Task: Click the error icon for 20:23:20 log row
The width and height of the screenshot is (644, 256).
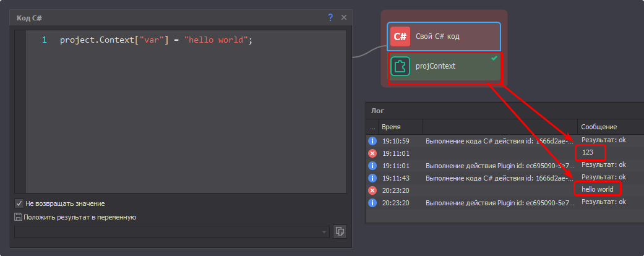Action: point(372,190)
